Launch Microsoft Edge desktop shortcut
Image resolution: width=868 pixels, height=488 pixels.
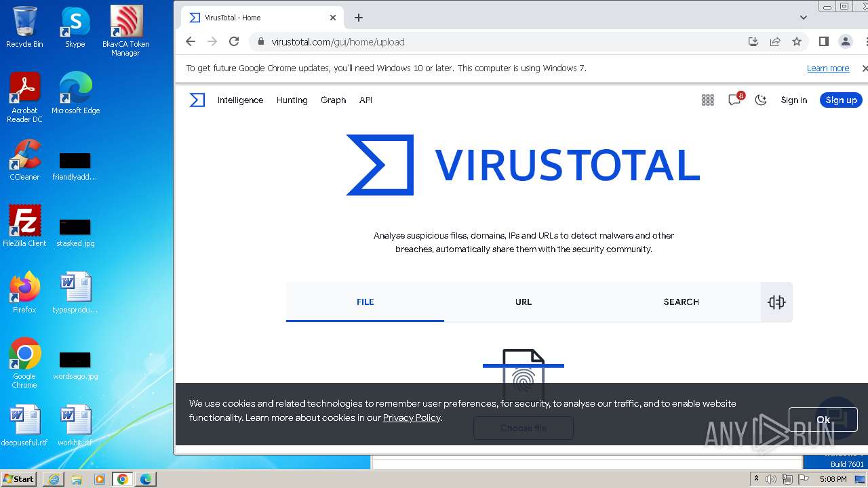click(75, 93)
